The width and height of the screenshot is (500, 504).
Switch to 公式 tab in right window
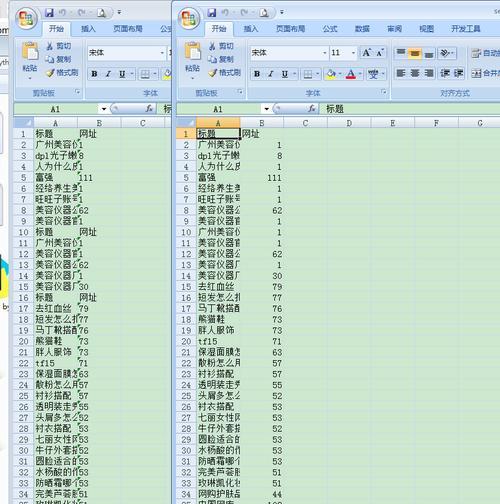[330, 29]
